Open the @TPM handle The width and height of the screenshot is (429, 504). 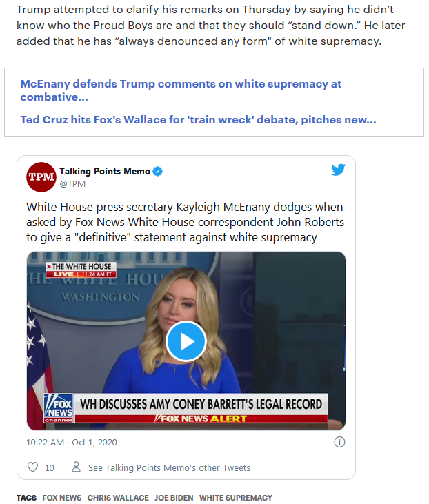72,184
